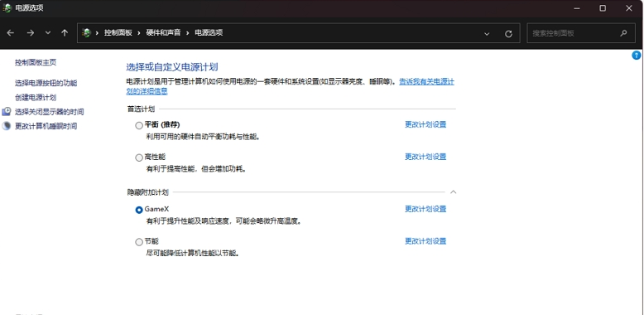Click the 隐藏附加计划 section label
Viewport: 644px width, 315px height.
point(147,192)
